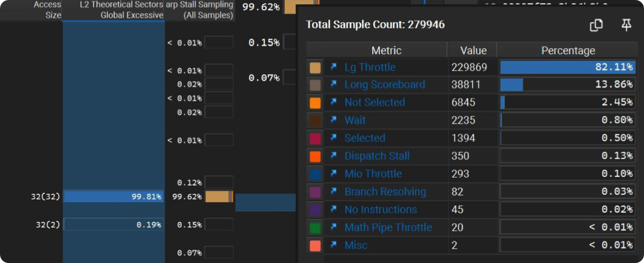Open the Wait metric link
The height and width of the screenshot is (263, 644).
[x=355, y=120]
